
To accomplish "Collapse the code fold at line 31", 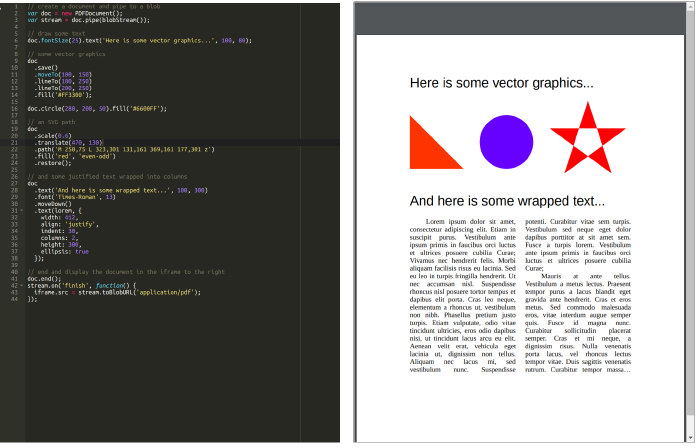I will [x=21, y=211].
